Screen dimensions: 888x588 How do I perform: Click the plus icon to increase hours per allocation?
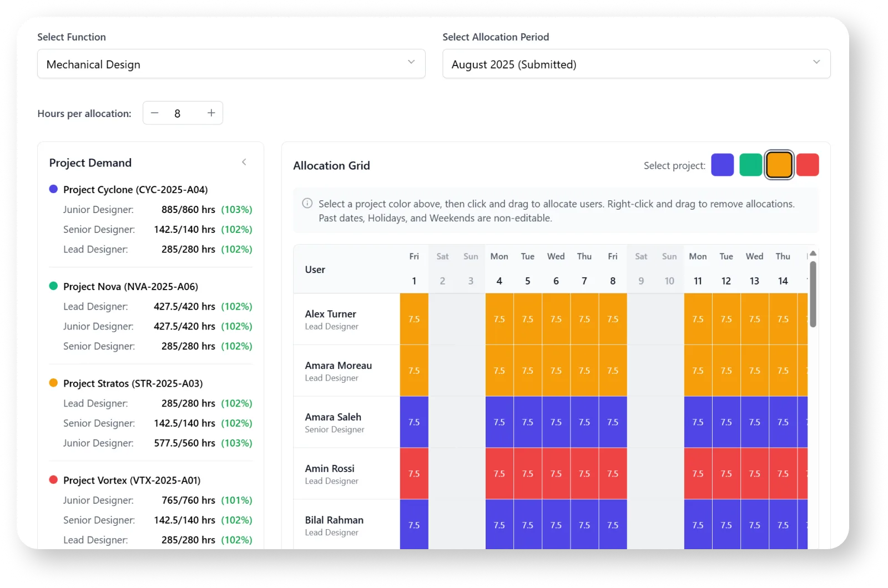(x=211, y=113)
